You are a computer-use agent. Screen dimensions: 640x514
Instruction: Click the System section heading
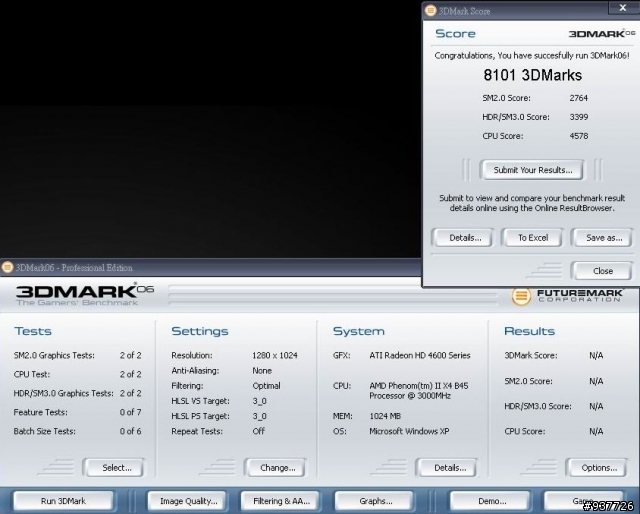click(x=359, y=331)
